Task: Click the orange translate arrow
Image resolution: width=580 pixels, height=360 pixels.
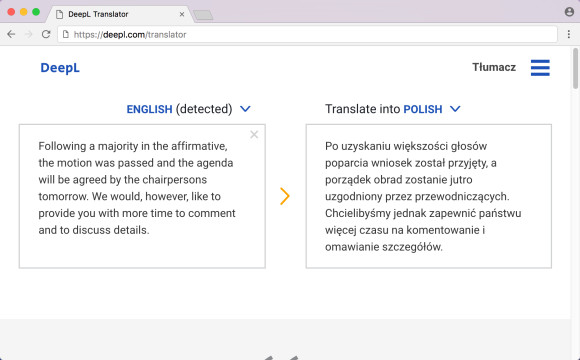Action: [x=284, y=196]
